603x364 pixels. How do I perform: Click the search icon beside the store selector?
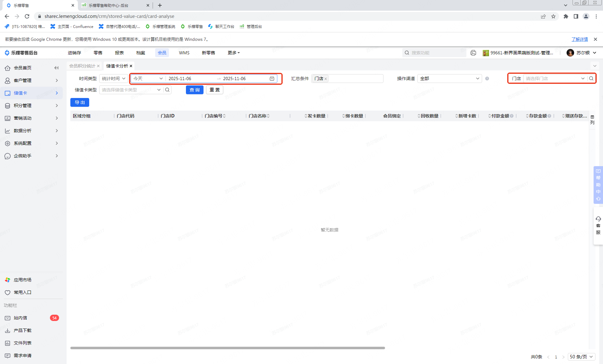(x=591, y=79)
